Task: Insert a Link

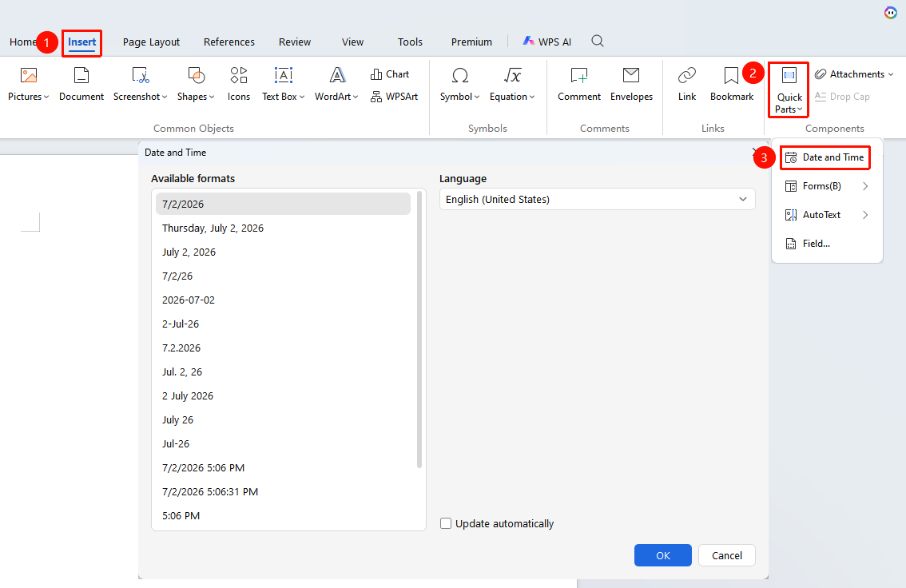Action: tap(687, 84)
